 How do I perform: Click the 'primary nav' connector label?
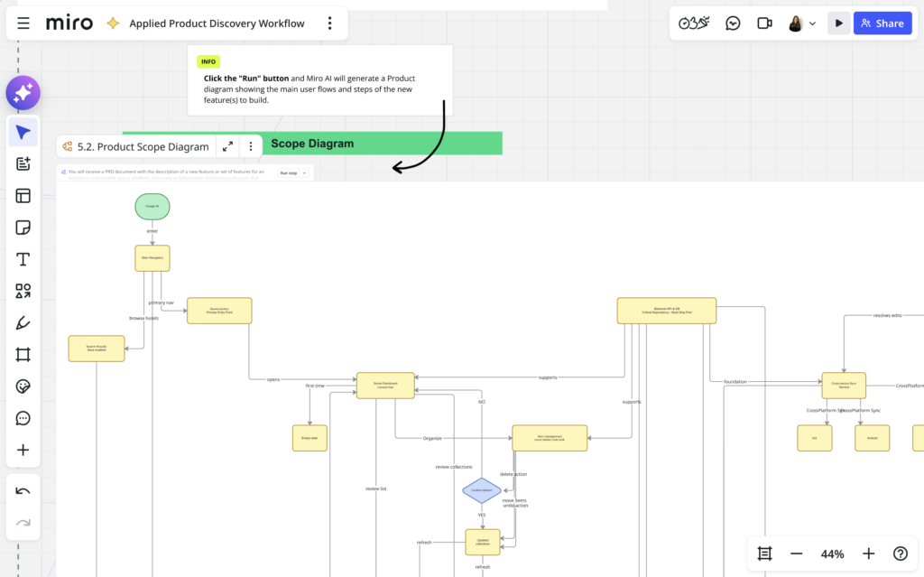coord(161,302)
